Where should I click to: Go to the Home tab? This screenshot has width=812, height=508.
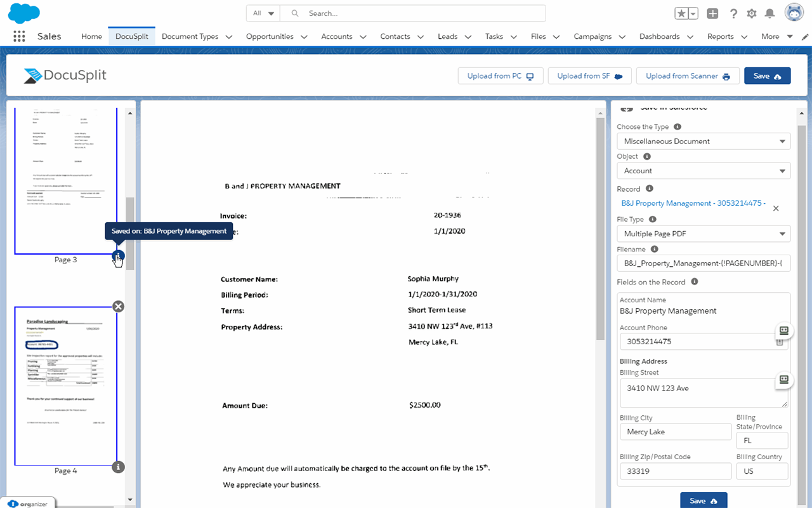tap(91, 36)
